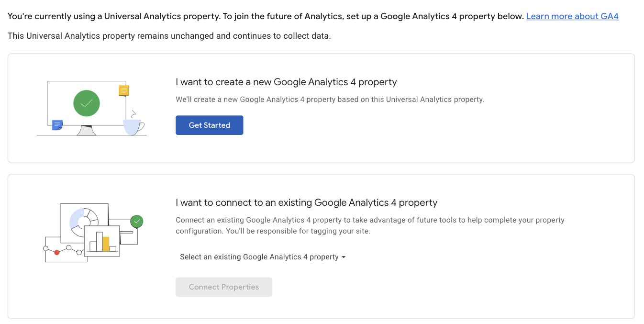Open the Learn more about GA4 link
The height and width of the screenshot is (324, 644).
tap(572, 16)
